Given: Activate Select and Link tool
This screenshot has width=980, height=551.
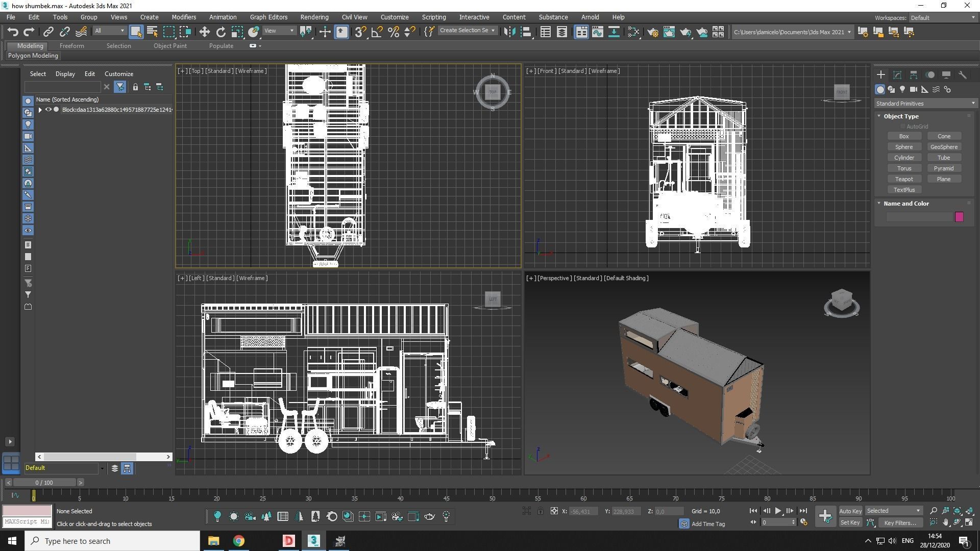Looking at the screenshot, I should (x=48, y=32).
